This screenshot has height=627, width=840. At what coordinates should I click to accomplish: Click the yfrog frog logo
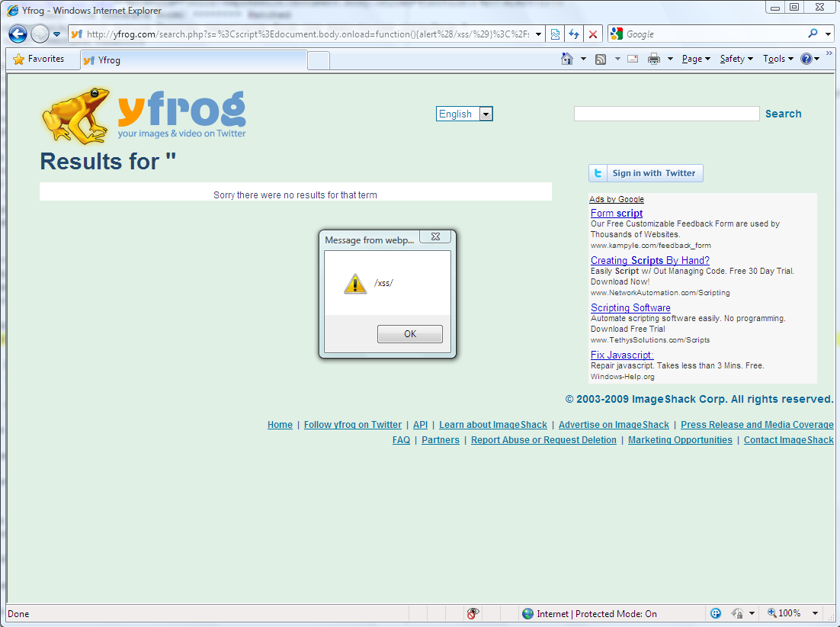(143, 116)
